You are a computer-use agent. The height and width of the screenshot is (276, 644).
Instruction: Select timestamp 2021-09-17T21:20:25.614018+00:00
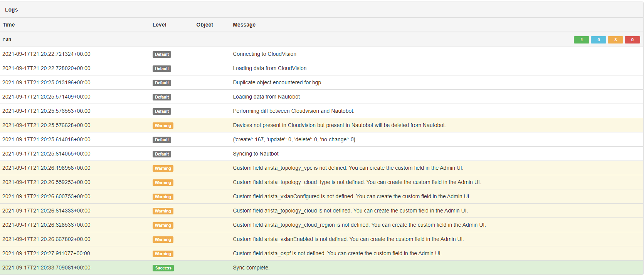click(46, 139)
